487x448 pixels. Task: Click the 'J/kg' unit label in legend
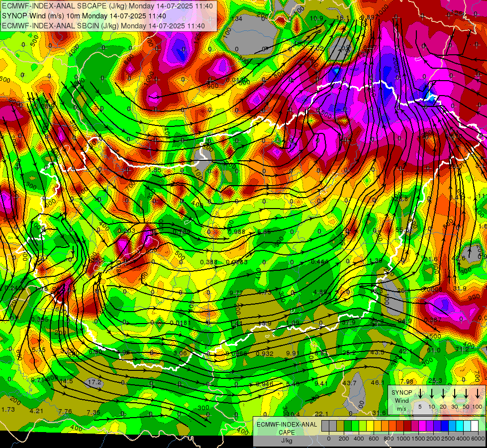pyautogui.click(x=287, y=441)
